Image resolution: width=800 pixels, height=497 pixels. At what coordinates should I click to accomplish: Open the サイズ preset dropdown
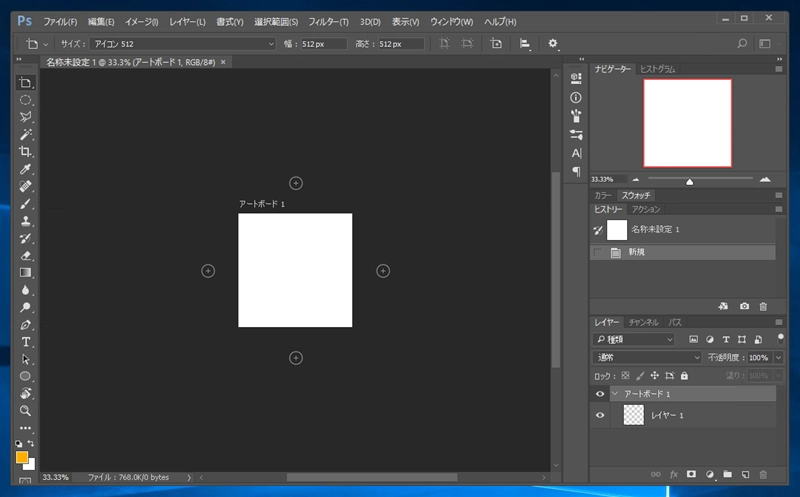pyautogui.click(x=182, y=44)
